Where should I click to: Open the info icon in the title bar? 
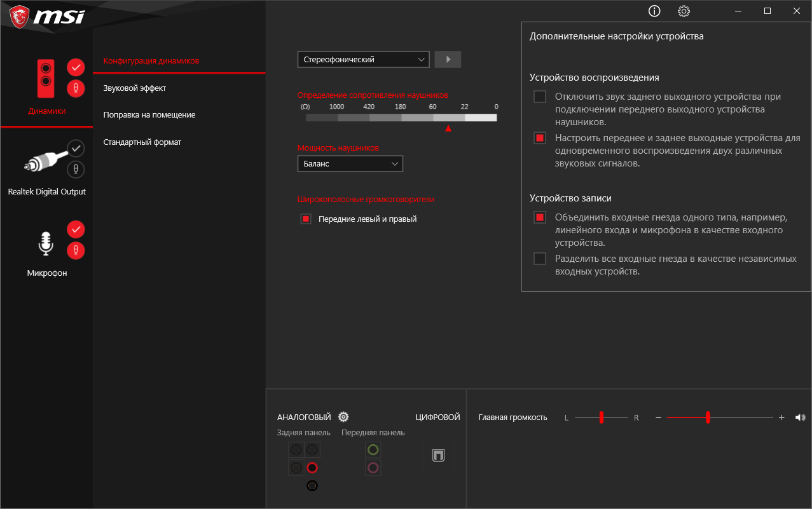(654, 11)
